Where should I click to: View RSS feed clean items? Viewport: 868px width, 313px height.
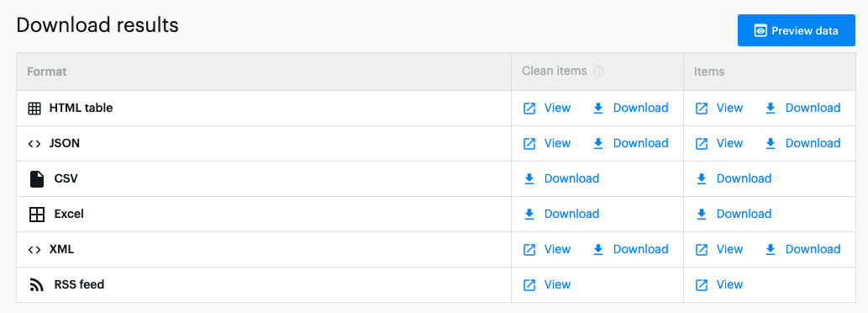coord(547,284)
